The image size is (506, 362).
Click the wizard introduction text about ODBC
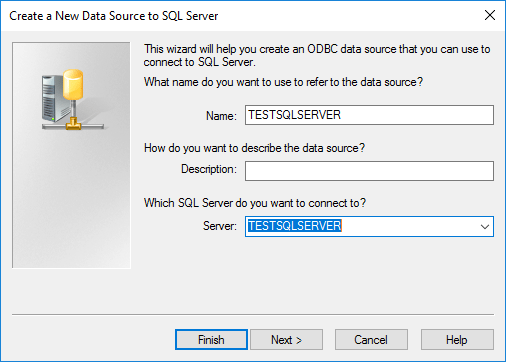click(317, 55)
